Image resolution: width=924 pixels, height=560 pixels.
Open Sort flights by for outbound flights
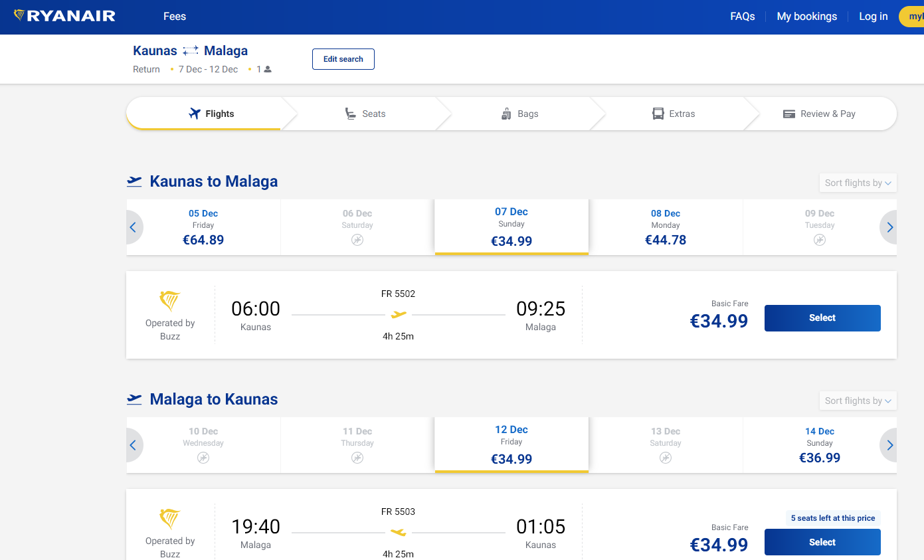[x=858, y=183]
